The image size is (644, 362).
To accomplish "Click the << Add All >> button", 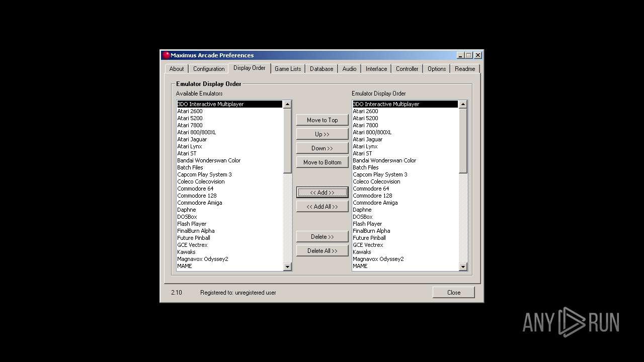I will (x=323, y=207).
